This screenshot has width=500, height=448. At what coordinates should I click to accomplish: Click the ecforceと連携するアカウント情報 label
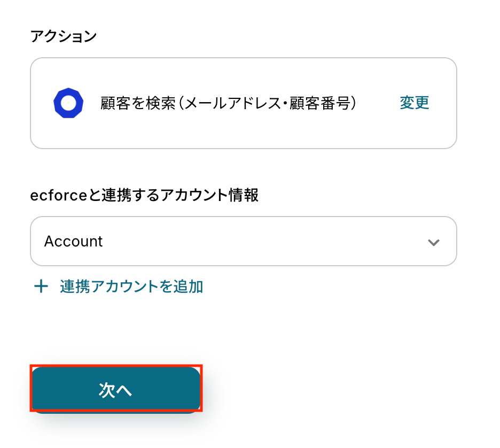point(144,196)
